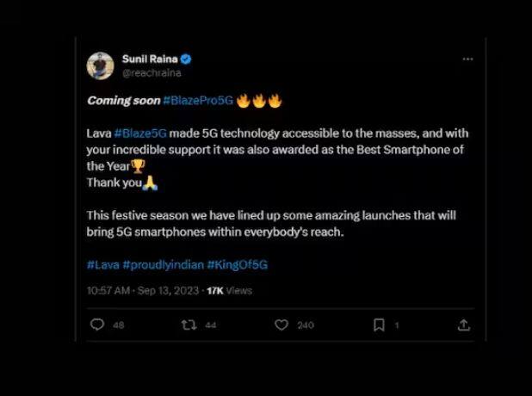Image resolution: width=532 pixels, height=396 pixels.
Task: Click the share upload icon
Action: [463, 325]
